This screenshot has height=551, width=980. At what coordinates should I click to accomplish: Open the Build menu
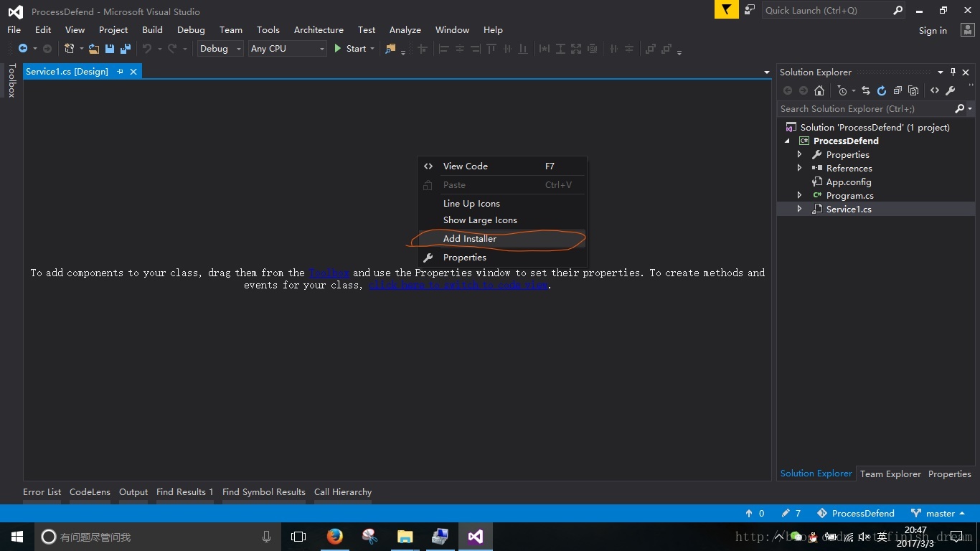click(x=152, y=30)
